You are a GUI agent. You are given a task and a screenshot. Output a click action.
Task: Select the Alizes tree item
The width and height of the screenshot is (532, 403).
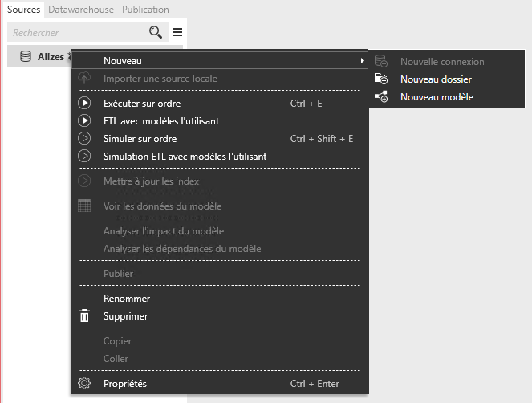[x=51, y=57]
